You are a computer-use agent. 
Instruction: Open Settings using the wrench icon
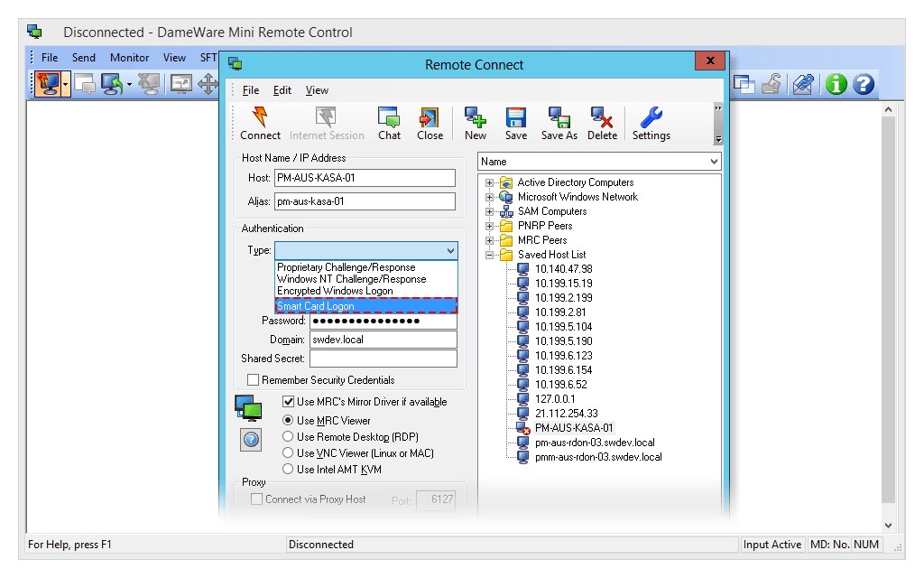pyautogui.click(x=651, y=117)
